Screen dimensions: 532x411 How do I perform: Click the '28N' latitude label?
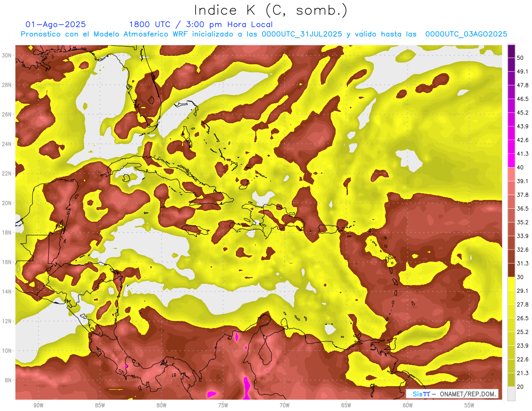tap(7, 85)
